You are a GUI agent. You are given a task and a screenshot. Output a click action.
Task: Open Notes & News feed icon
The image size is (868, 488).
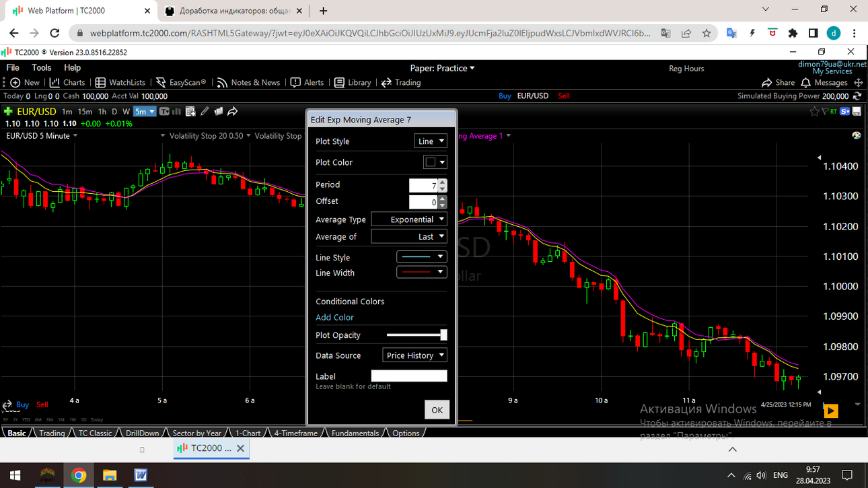222,82
